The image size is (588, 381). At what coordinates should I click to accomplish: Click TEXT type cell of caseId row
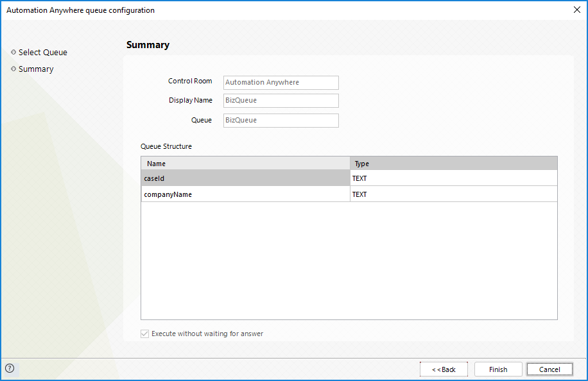(x=454, y=178)
